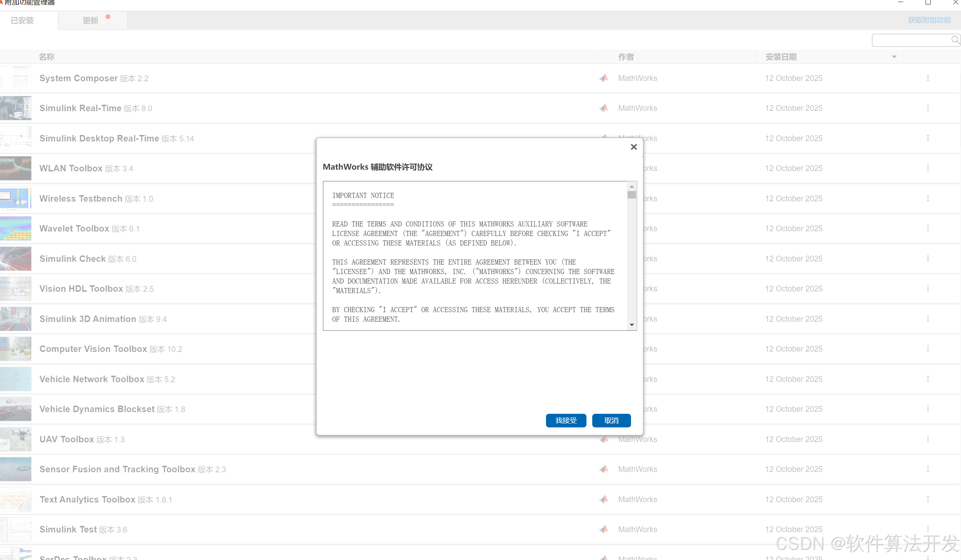The width and height of the screenshot is (961, 560).
Task: Switch to the 更新 tab
Action: [x=91, y=21]
